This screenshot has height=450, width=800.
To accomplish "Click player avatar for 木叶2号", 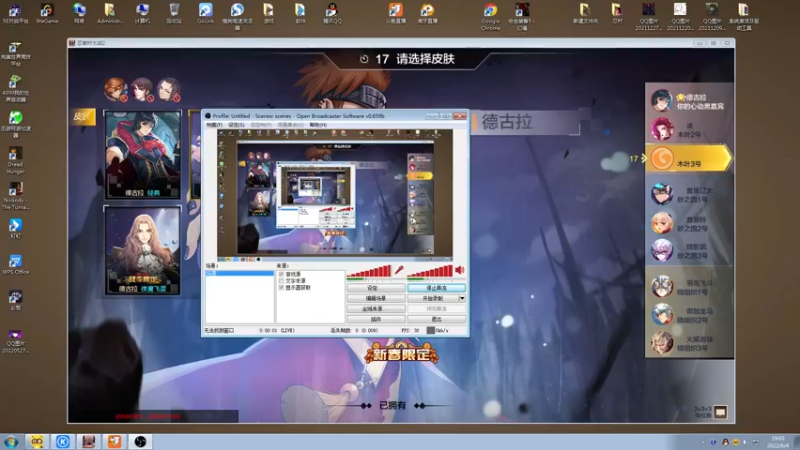I will click(x=662, y=129).
